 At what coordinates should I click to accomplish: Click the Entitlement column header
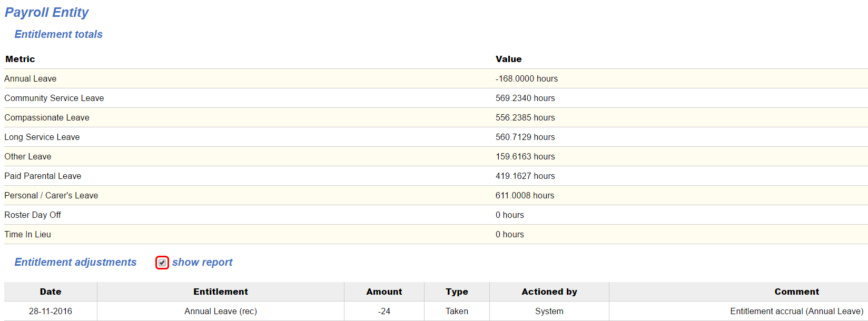[x=221, y=292]
